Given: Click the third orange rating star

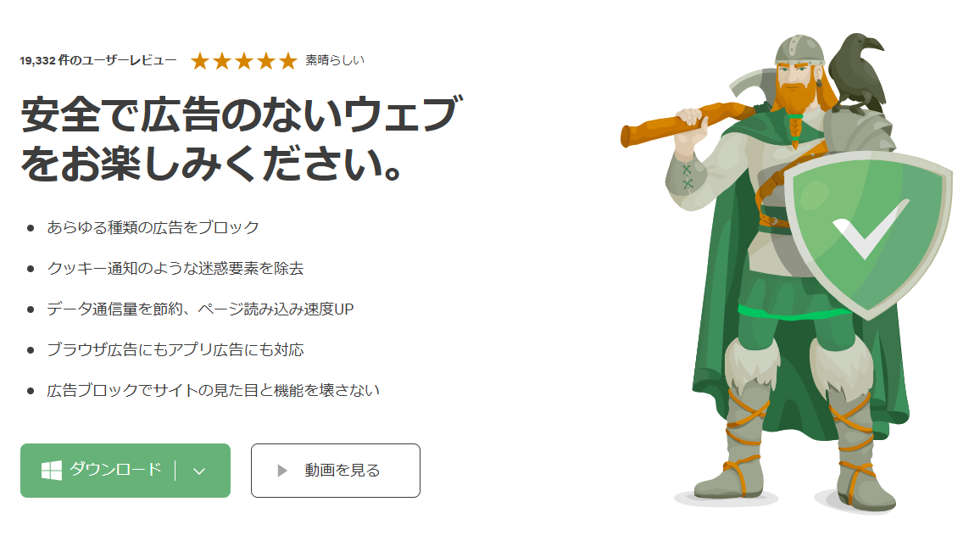Looking at the screenshot, I should coord(244,61).
